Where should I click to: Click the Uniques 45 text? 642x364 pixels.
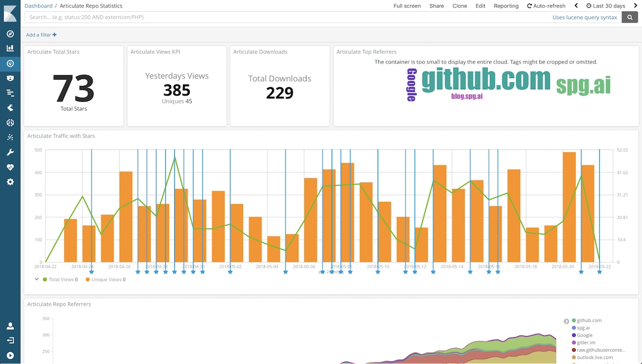(x=177, y=101)
